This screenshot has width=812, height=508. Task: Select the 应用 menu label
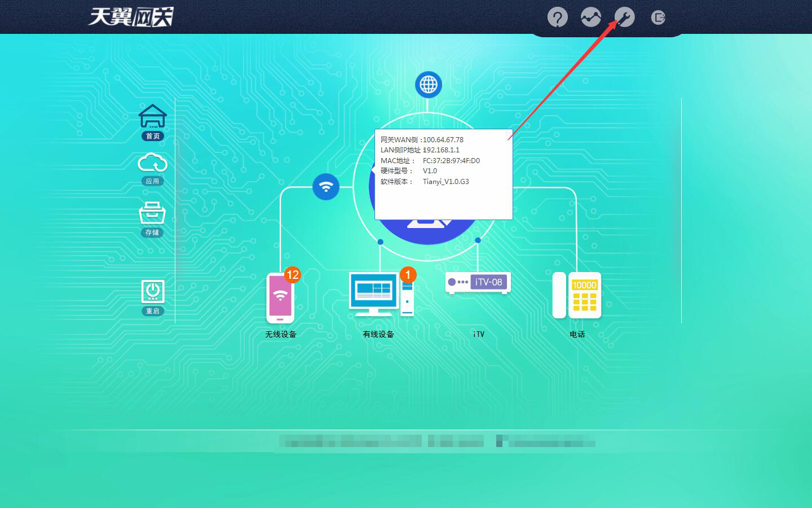[x=153, y=181]
